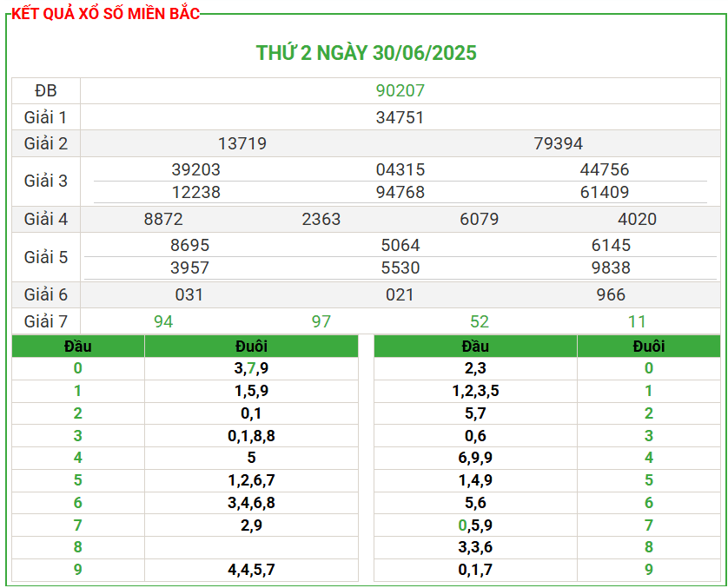The image size is (728, 588).
Task: Select Giải 5 number 5530
Action: 400,268
